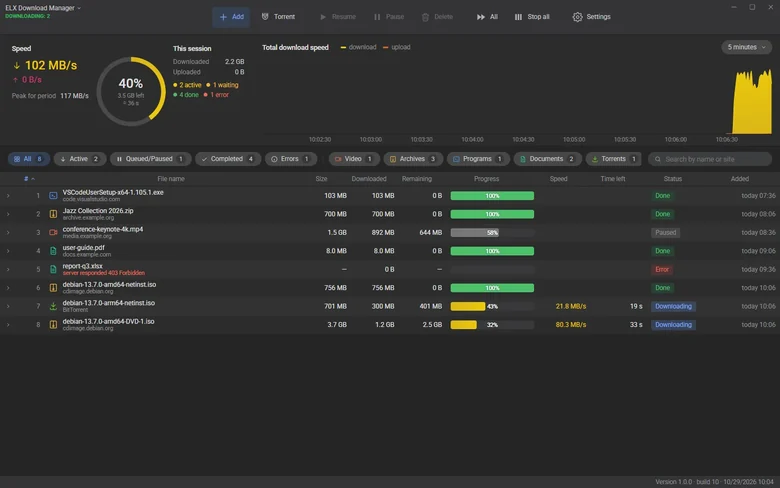Sort by File name column header
780x488 pixels.
click(171, 179)
